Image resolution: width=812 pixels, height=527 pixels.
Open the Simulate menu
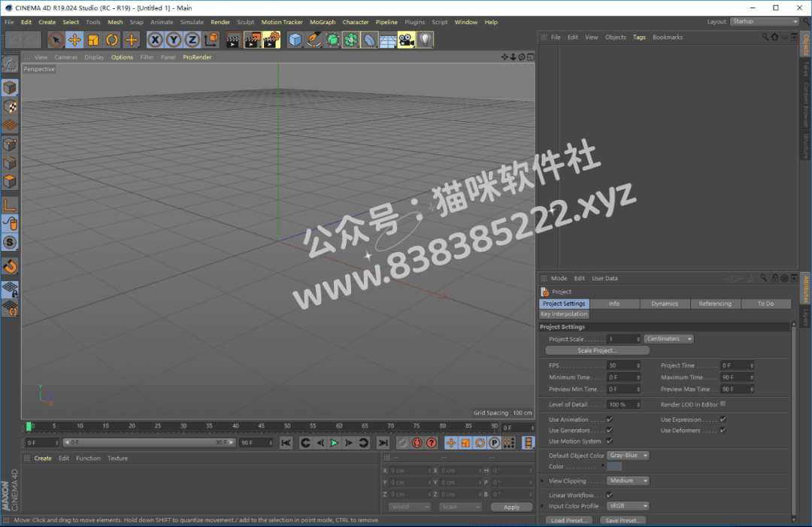click(192, 23)
